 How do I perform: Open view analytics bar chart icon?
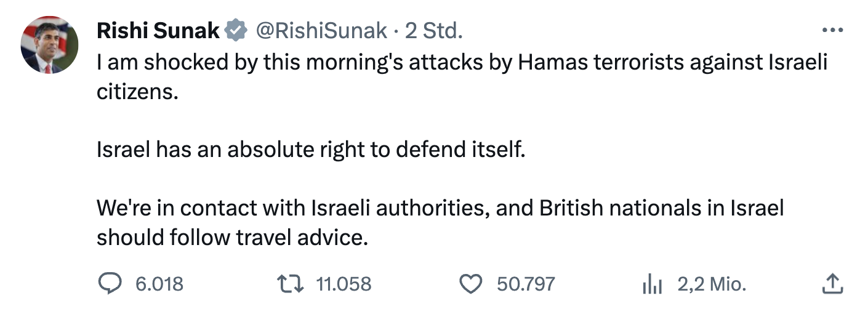coord(651,284)
